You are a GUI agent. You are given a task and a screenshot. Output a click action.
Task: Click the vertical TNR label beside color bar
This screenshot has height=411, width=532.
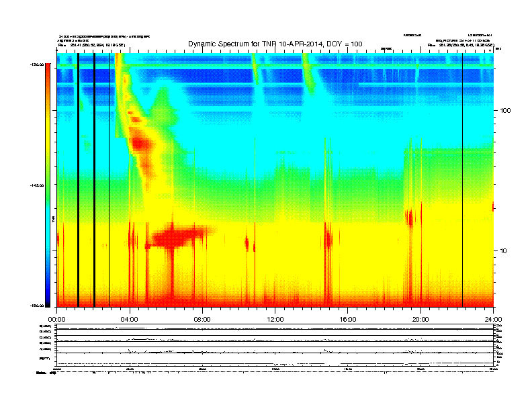(53, 219)
